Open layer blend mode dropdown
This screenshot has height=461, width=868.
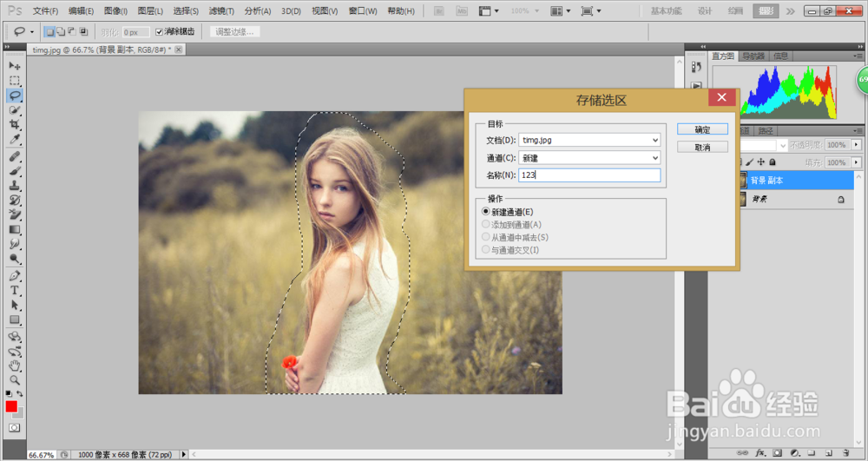782,145
